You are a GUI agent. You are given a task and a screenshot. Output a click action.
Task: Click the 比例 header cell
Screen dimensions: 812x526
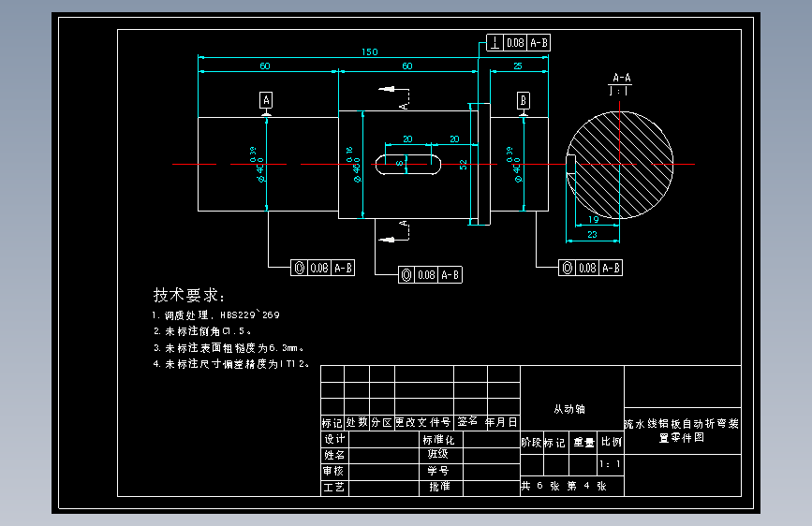point(611,442)
